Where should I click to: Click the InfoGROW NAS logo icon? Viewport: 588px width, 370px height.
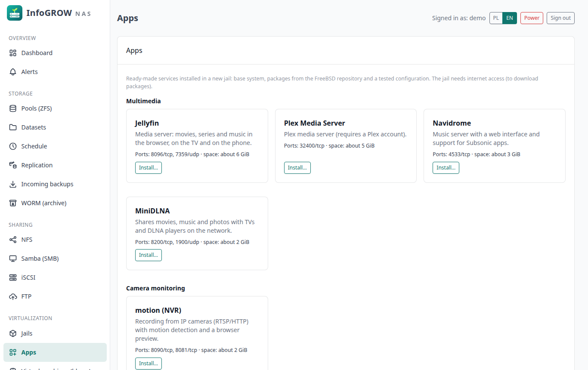(15, 13)
